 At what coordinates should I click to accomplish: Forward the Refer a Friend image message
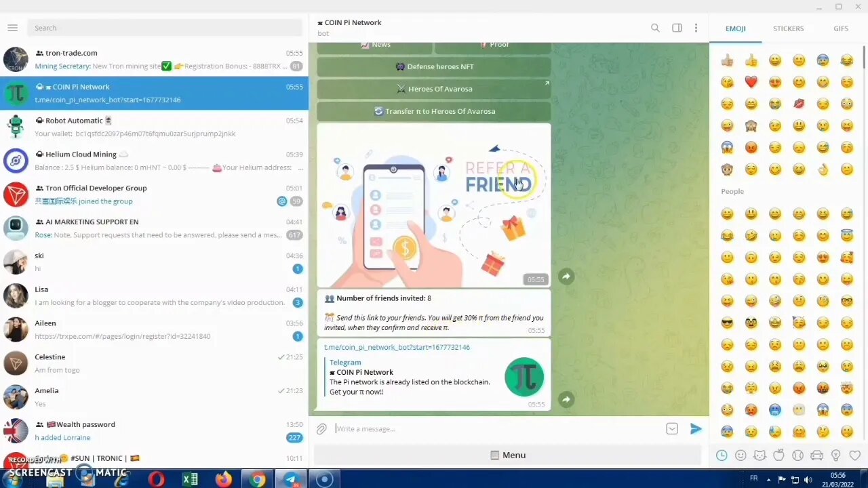pyautogui.click(x=566, y=277)
